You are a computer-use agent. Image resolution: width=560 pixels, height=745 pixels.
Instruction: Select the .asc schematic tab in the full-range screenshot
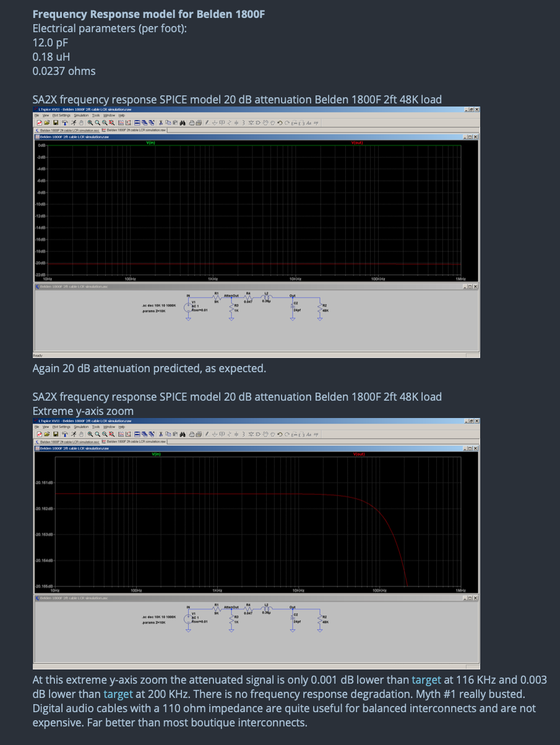67,131
